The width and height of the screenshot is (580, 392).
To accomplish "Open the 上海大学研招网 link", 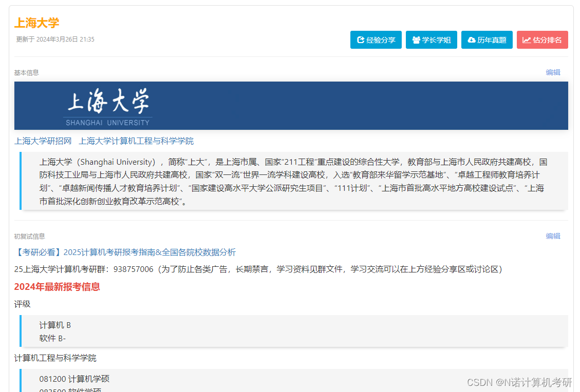I will [43, 141].
